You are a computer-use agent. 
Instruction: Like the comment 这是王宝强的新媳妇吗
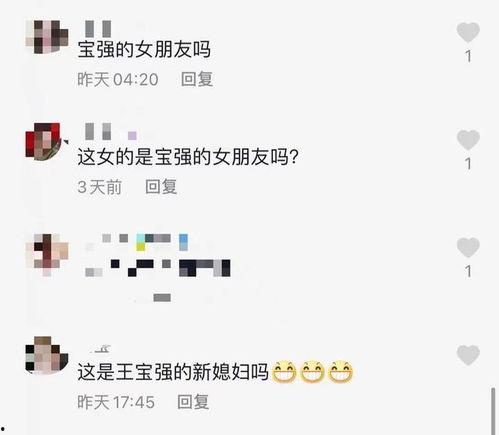(468, 355)
